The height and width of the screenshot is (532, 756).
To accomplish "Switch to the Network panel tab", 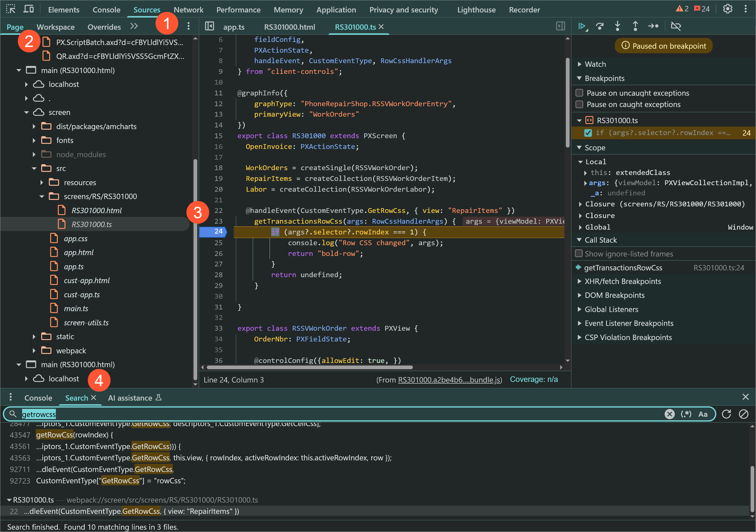I will point(188,10).
